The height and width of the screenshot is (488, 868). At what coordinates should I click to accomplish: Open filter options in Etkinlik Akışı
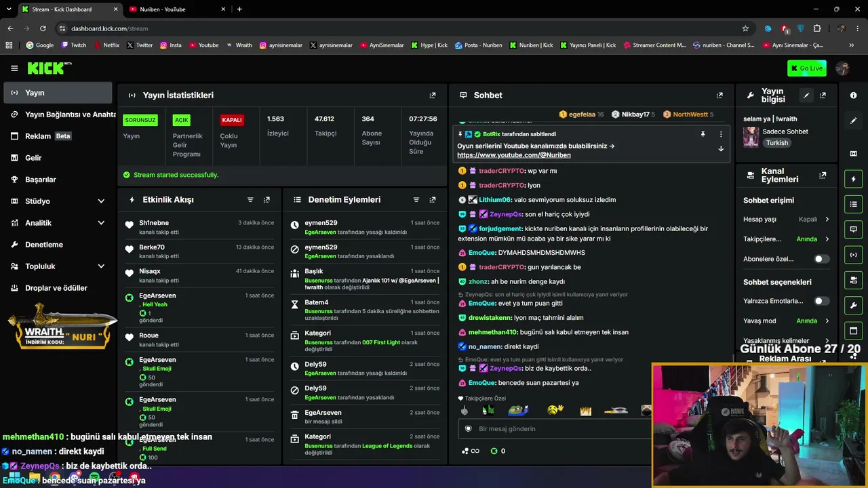click(x=250, y=200)
